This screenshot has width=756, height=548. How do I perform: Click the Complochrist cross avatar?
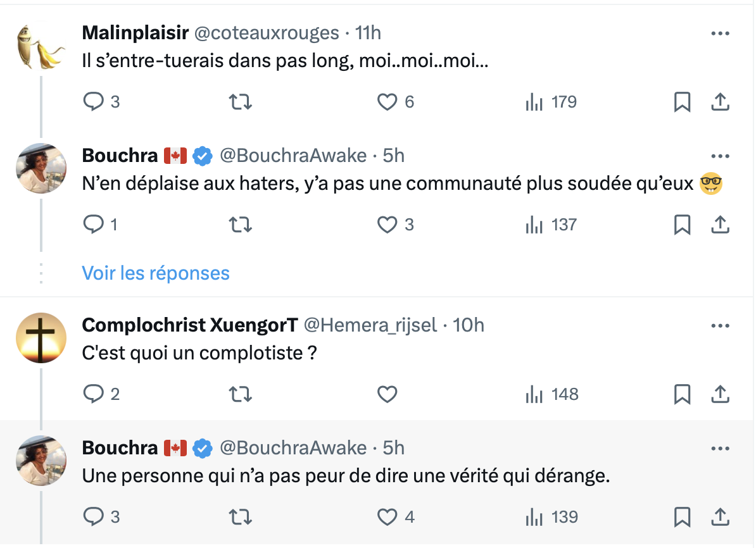pos(41,338)
